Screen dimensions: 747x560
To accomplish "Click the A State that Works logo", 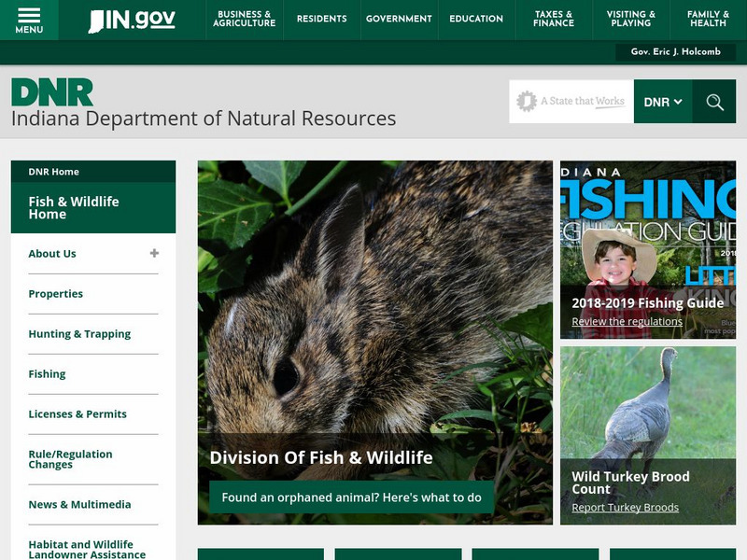I will pos(571,102).
